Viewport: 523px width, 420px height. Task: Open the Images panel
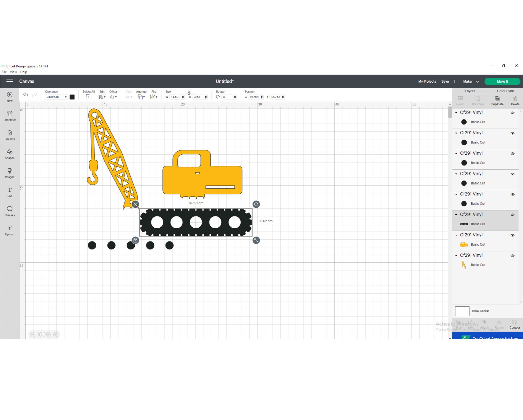point(10,173)
